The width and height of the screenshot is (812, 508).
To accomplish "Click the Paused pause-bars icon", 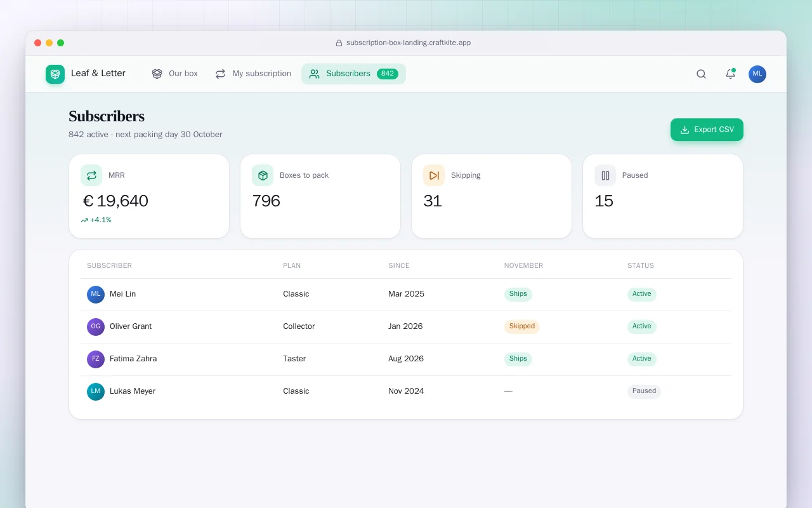I will (x=605, y=175).
